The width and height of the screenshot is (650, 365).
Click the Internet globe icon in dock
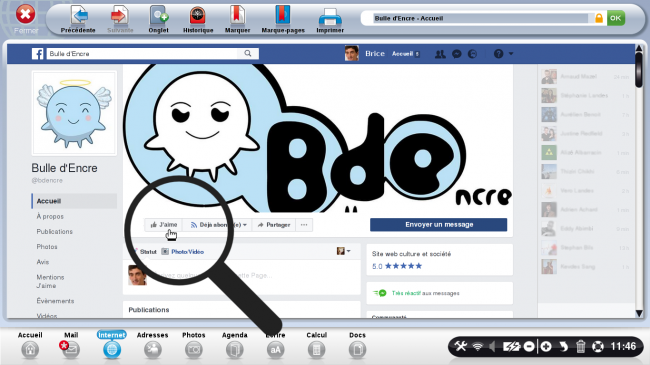pyautogui.click(x=112, y=350)
